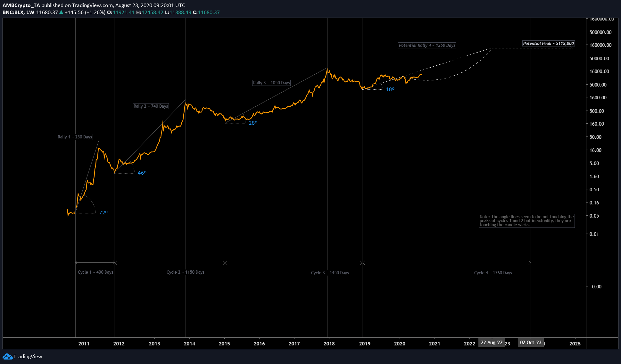Click Potential Rally 4 ~ 1350 Days label
The image size is (621, 364).
pyautogui.click(x=427, y=45)
